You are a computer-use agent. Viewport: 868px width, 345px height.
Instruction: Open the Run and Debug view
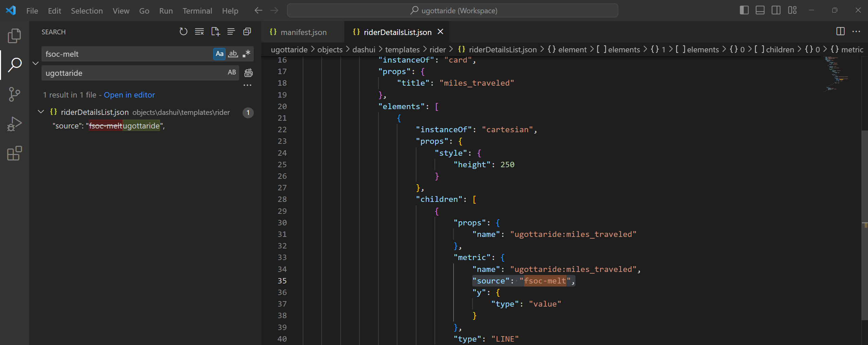[14, 124]
